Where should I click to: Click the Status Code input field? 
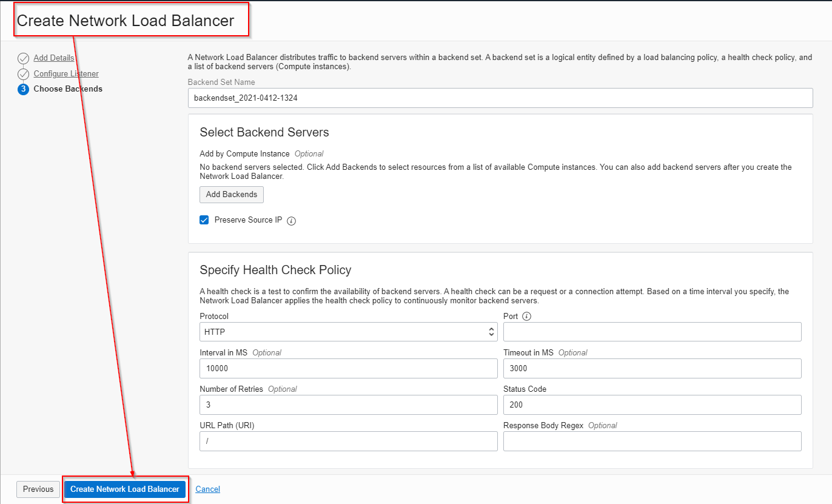(x=652, y=405)
